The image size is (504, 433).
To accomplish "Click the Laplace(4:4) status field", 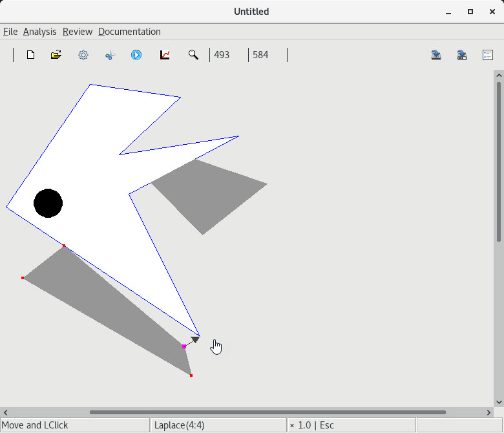I will pos(218,425).
